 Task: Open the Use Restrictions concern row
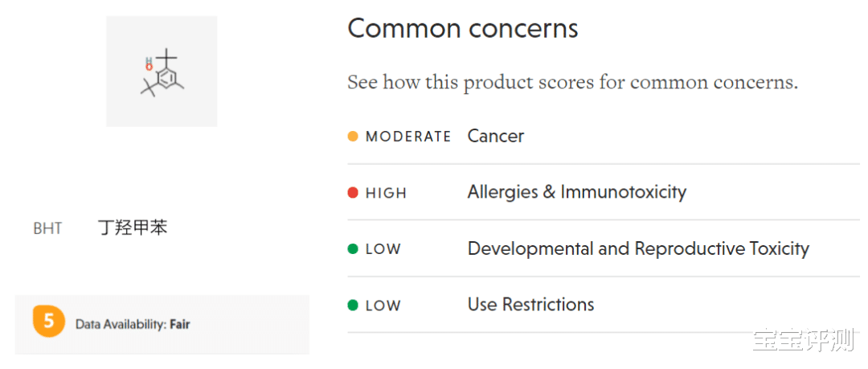[x=604, y=305]
